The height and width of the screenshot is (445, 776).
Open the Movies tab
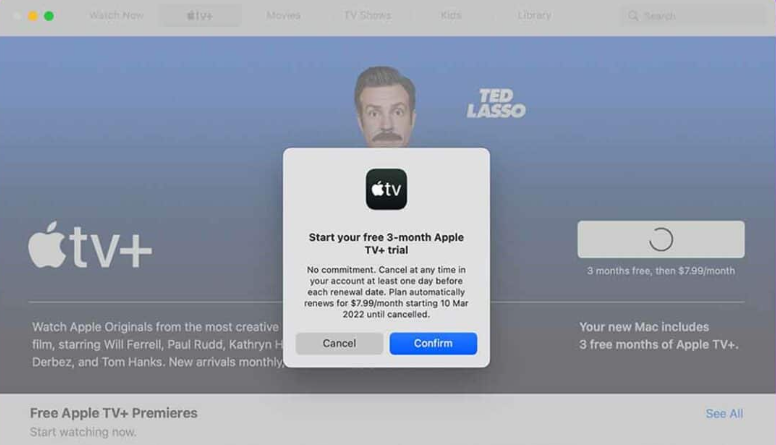(x=283, y=15)
